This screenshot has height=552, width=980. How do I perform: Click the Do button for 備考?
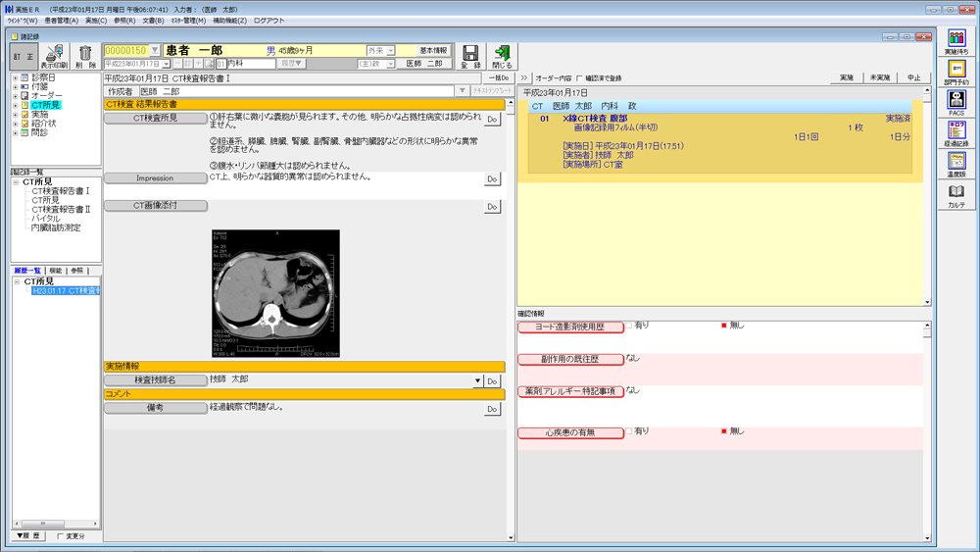tap(493, 409)
